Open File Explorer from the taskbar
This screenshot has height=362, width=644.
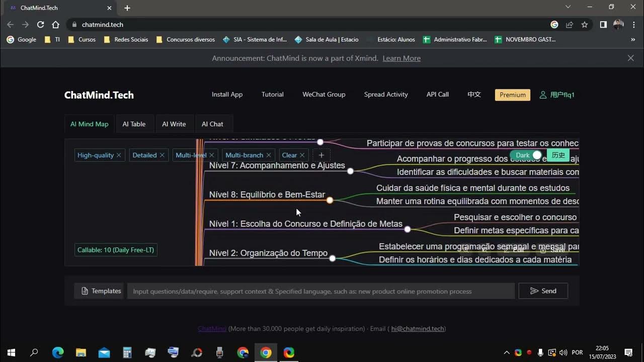(81, 352)
